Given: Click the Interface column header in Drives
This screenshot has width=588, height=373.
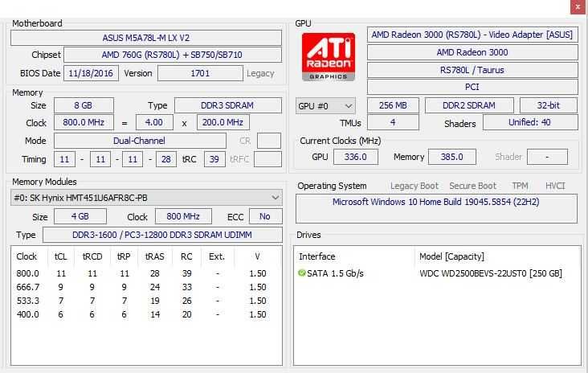Looking at the screenshot, I should click(x=316, y=256).
